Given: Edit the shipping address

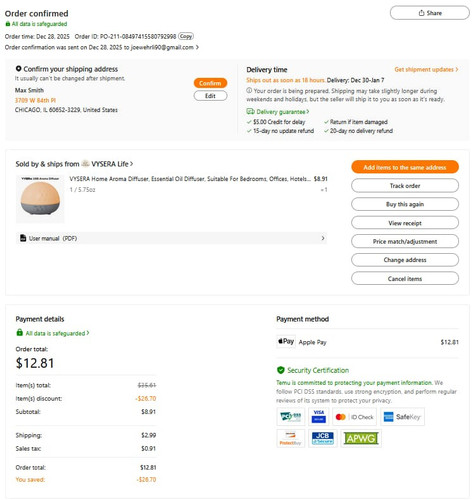Looking at the screenshot, I should click(x=210, y=96).
